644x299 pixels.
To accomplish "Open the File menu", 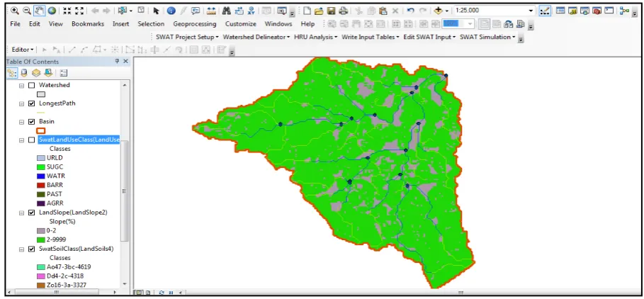I will coord(15,24).
